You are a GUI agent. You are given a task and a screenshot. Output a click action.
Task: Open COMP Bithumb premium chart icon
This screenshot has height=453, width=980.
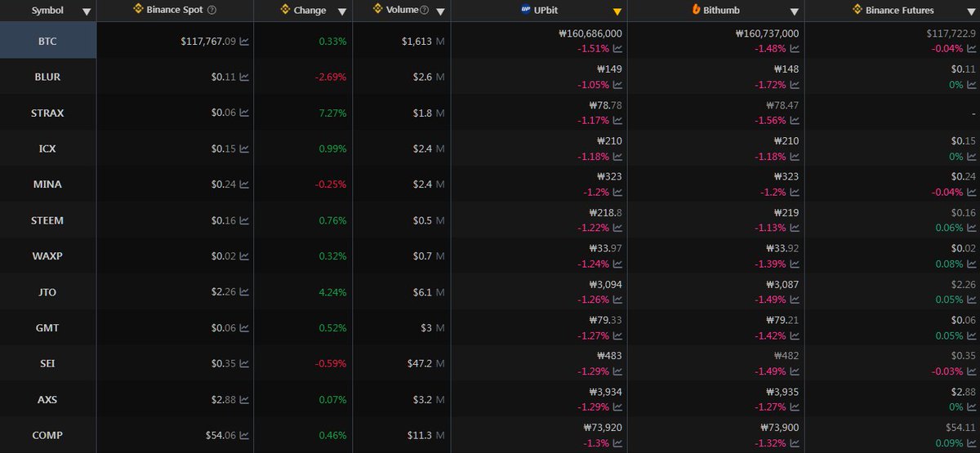(x=795, y=443)
